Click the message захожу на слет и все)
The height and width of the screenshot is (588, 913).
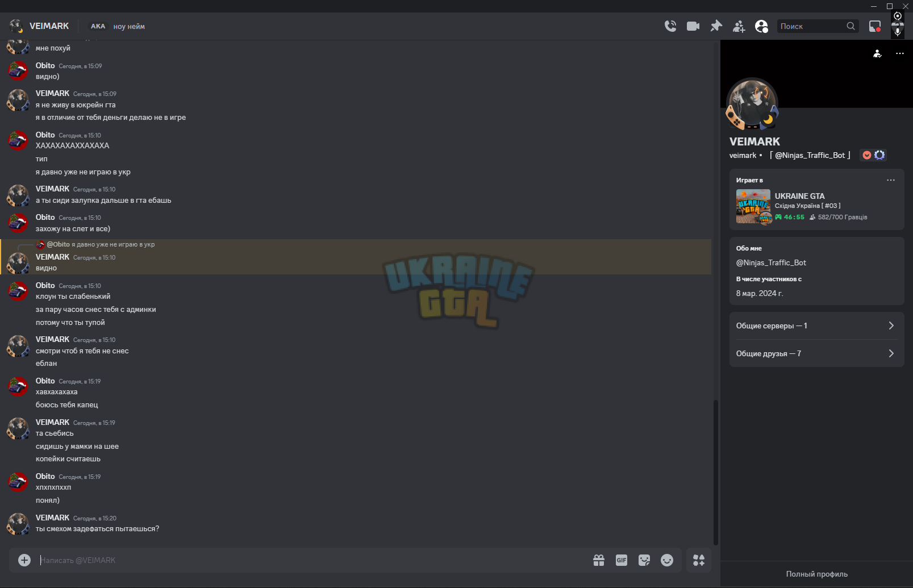point(73,229)
